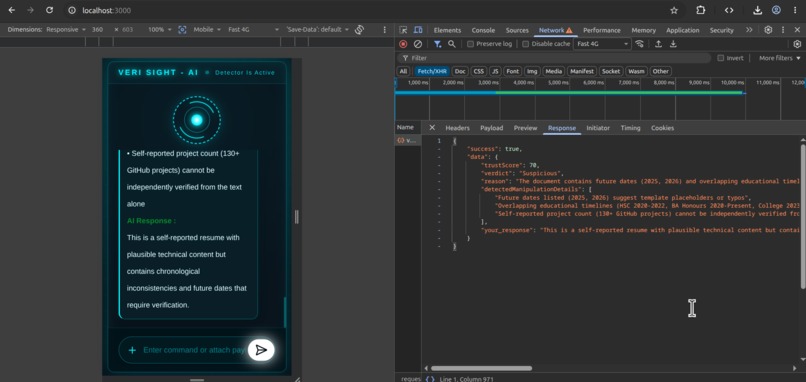Open the Save-Data default dropdown
This screenshot has width=806, height=382.
318,30
